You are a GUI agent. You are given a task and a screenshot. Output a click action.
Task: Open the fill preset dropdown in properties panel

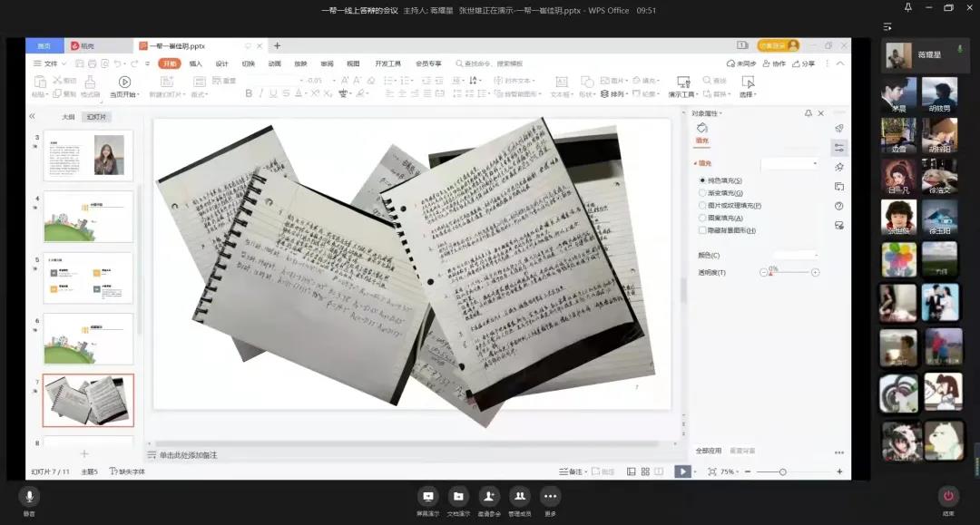tap(789, 163)
